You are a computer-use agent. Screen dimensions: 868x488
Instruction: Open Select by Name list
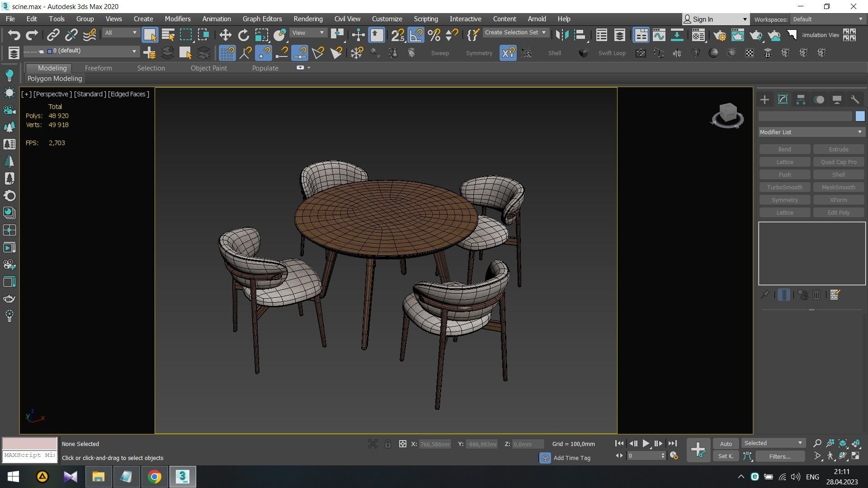pyautogui.click(x=168, y=35)
